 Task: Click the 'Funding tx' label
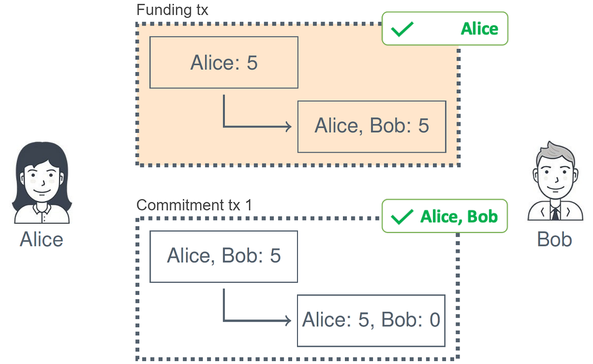(172, 10)
